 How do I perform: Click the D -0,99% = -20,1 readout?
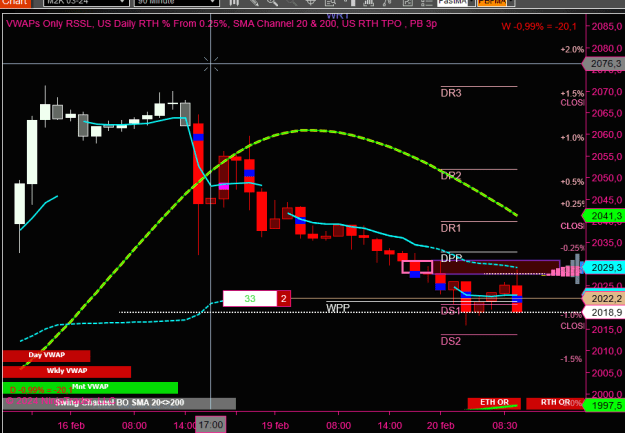[x=41, y=390]
